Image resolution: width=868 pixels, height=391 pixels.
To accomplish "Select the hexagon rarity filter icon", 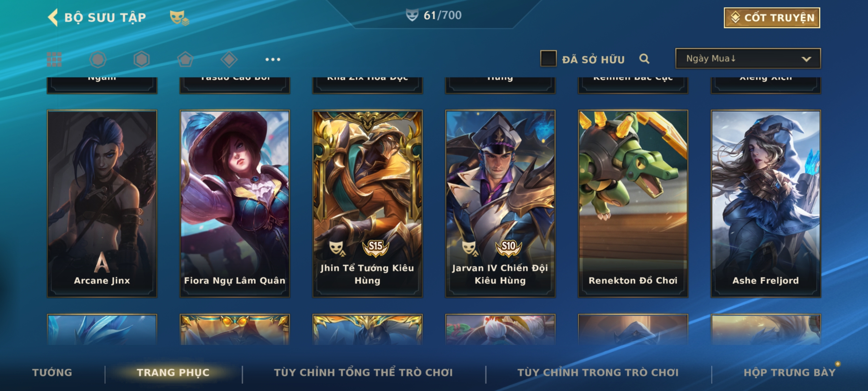I will point(141,59).
